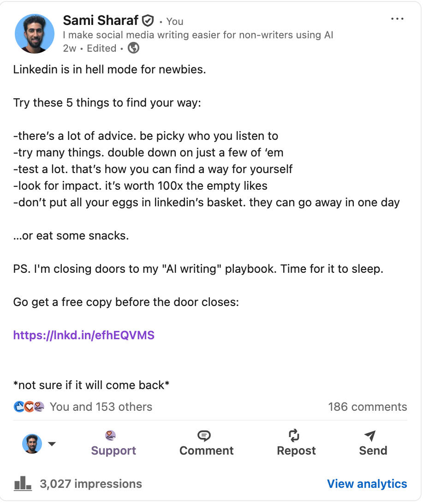
Task: Click your small avatar near Support
Action: pyautogui.click(x=32, y=444)
